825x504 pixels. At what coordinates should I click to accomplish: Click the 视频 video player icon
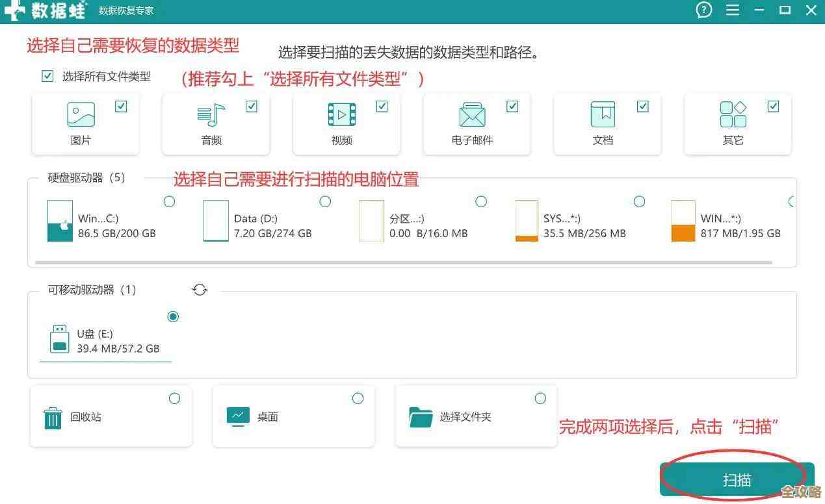(342, 116)
